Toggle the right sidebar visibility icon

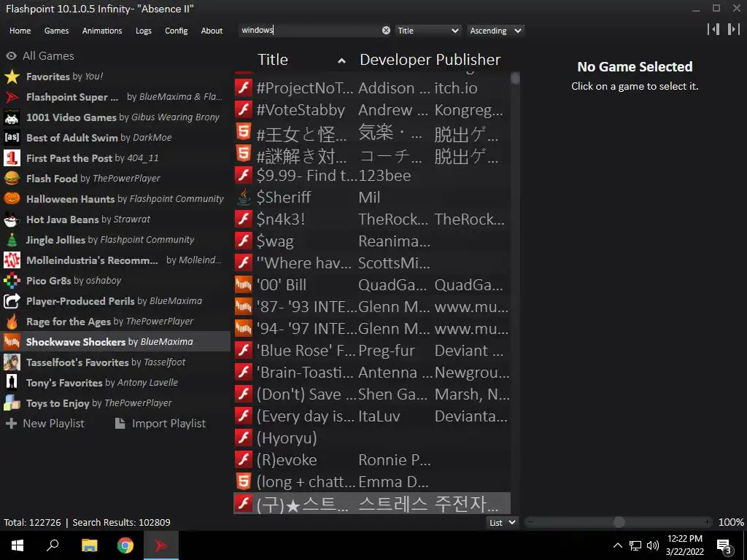pos(734,29)
